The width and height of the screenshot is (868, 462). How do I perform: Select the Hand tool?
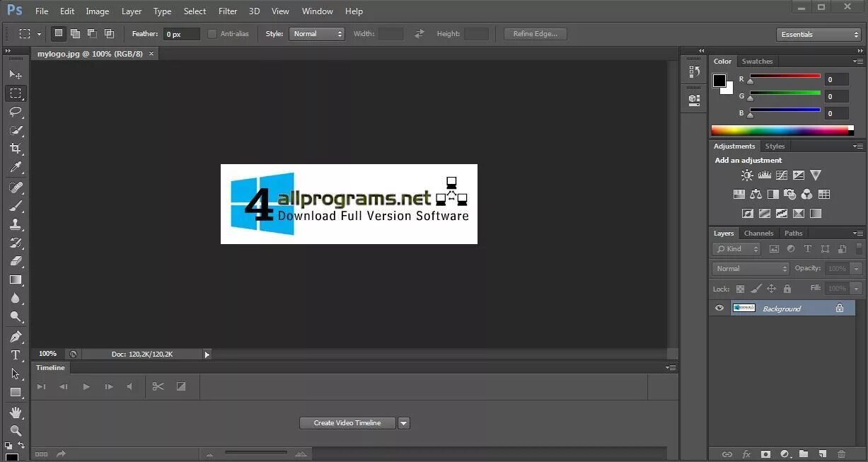(16, 410)
